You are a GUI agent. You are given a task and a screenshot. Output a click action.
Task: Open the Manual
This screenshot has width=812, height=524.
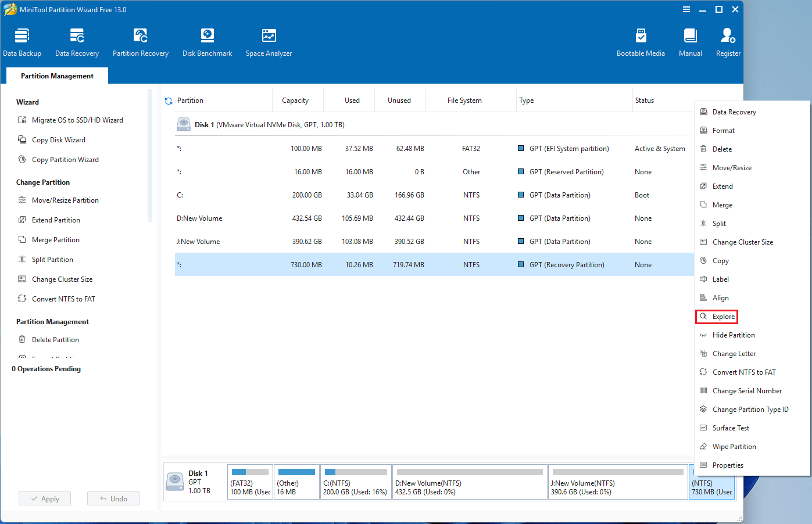(x=690, y=41)
